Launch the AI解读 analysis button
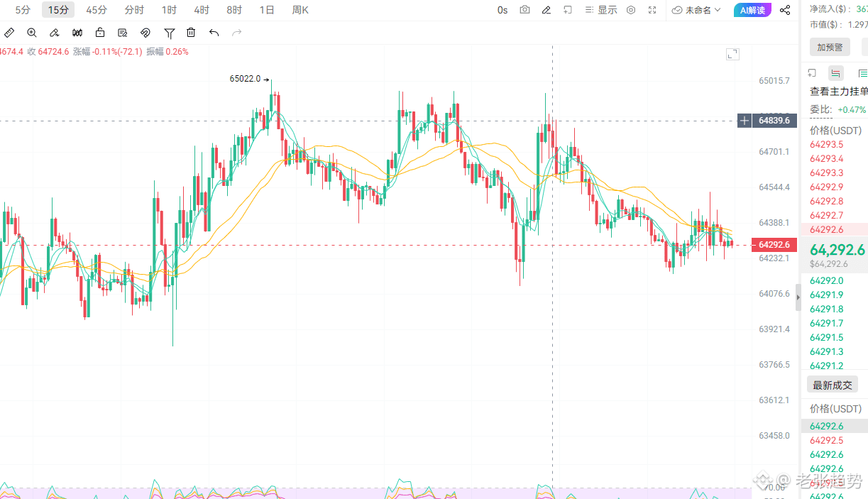The height and width of the screenshot is (499, 868). pos(752,10)
